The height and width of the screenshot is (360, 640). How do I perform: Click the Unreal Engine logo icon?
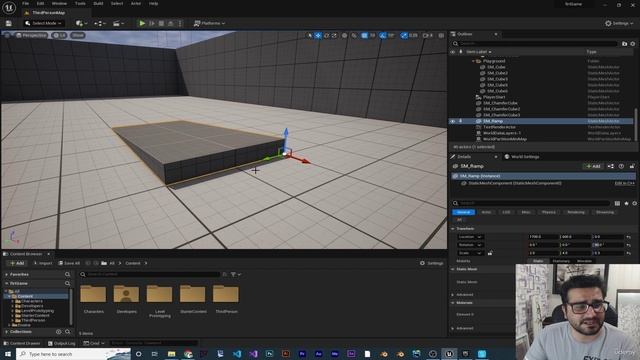tap(9, 7)
